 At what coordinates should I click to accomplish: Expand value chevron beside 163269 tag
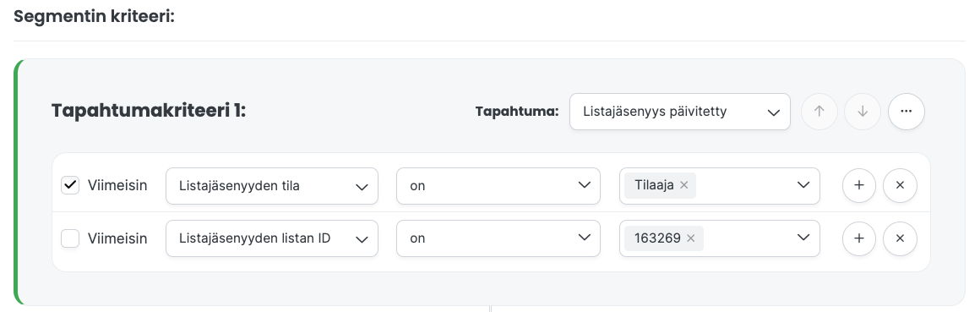tap(803, 238)
